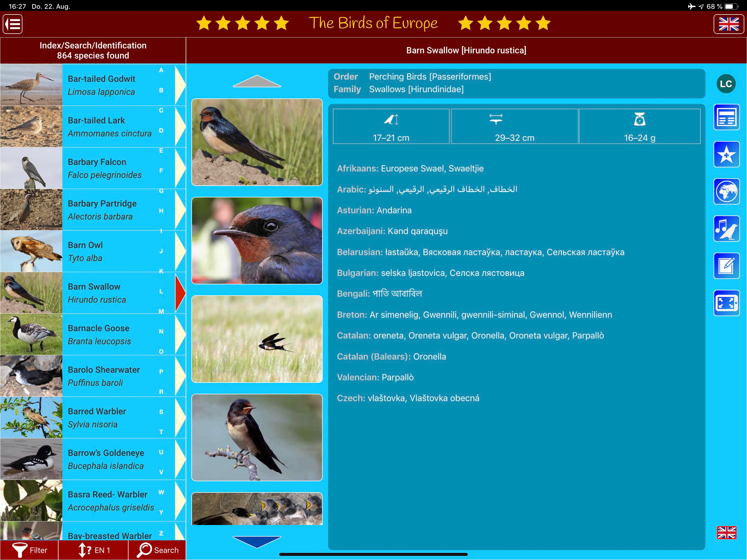Viewport: 747px width, 560px height.
Task: Open fullscreen image viewer icon
Action: (727, 303)
